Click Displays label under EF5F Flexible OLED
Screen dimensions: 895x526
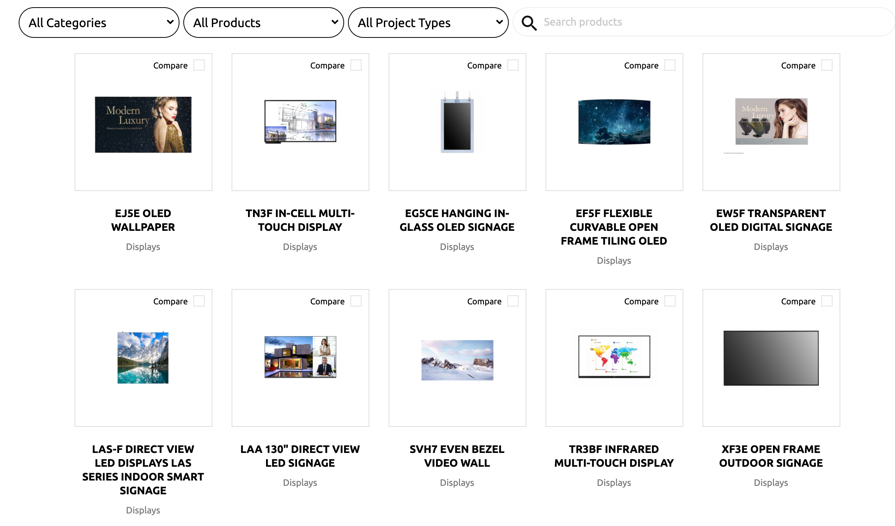[x=614, y=261]
